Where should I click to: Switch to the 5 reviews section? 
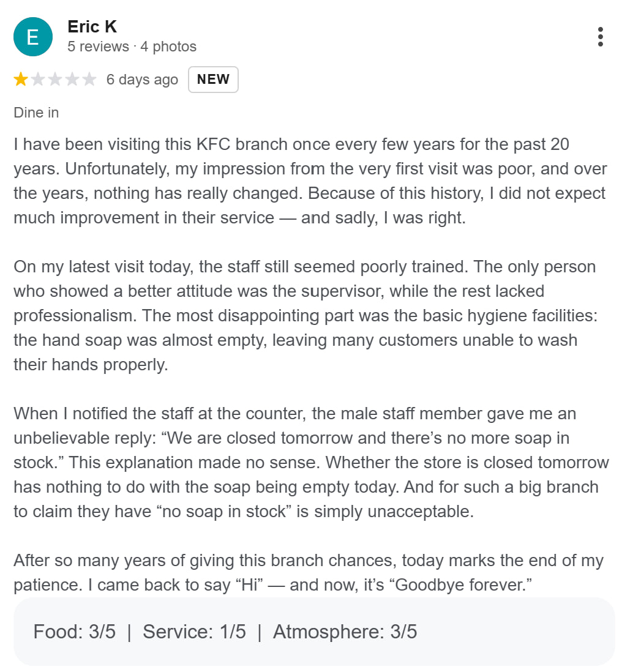[96, 46]
